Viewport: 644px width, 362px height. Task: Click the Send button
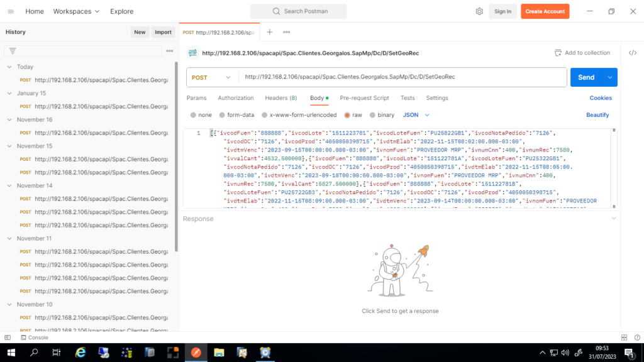pyautogui.click(x=586, y=77)
